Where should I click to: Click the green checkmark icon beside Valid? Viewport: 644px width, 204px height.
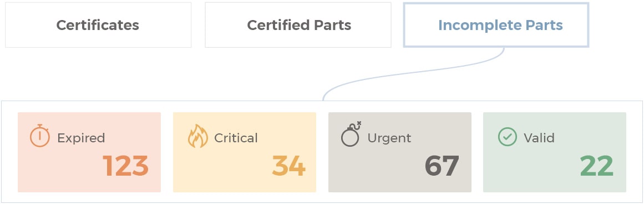pyautogui.click(x=507, y=137)
